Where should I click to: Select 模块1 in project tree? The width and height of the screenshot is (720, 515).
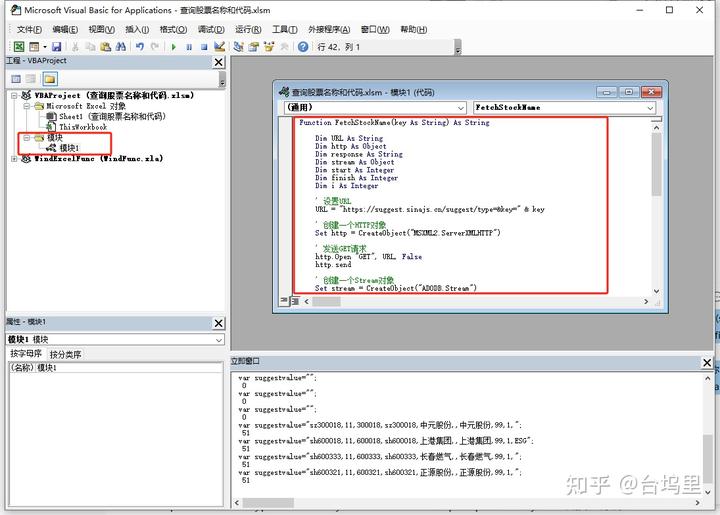pos(69,148)
